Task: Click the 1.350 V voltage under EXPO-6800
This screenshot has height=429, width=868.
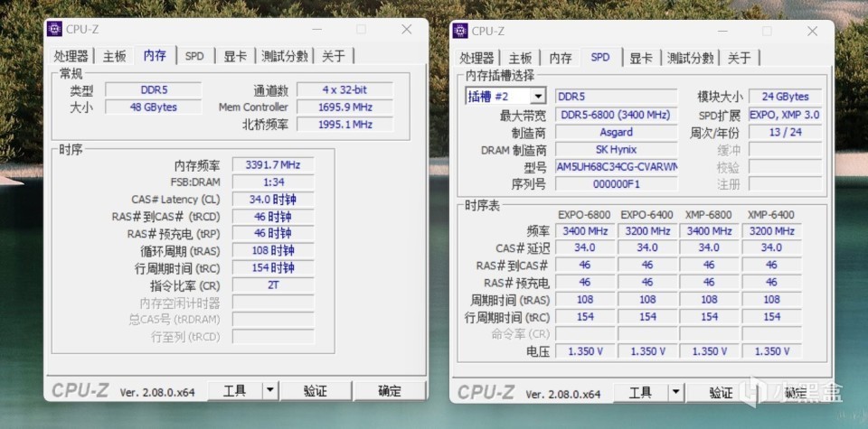Action: pos(585,351)
